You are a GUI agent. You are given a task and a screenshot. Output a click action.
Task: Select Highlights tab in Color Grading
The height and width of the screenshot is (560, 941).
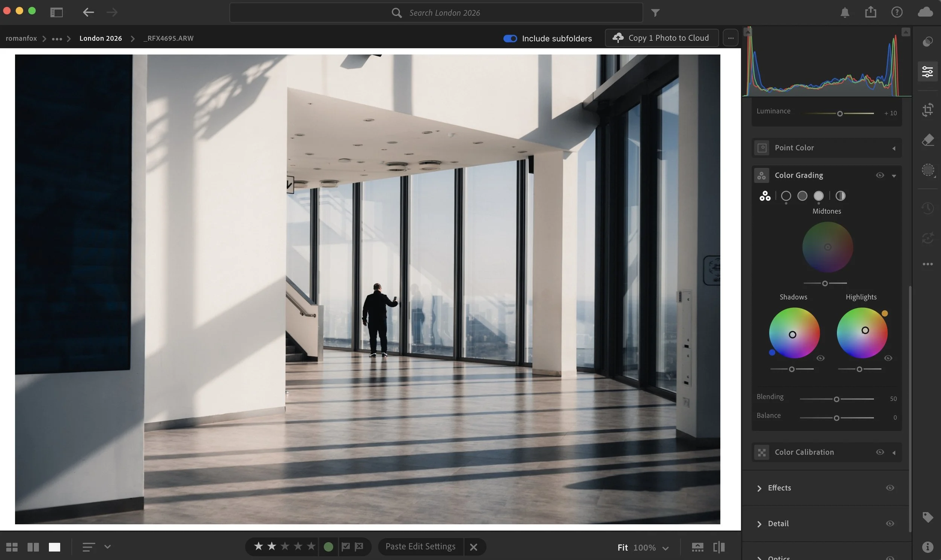pos(818,196)
